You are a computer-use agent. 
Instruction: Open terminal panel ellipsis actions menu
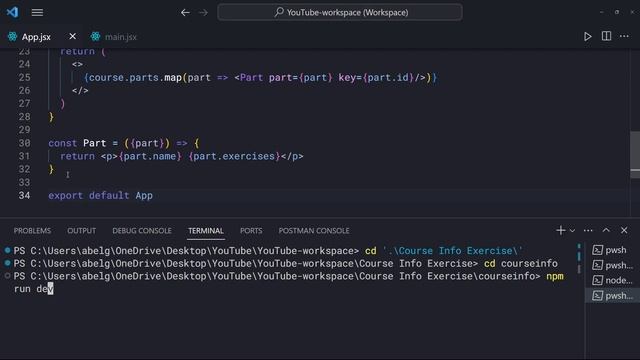coord(588,231)
